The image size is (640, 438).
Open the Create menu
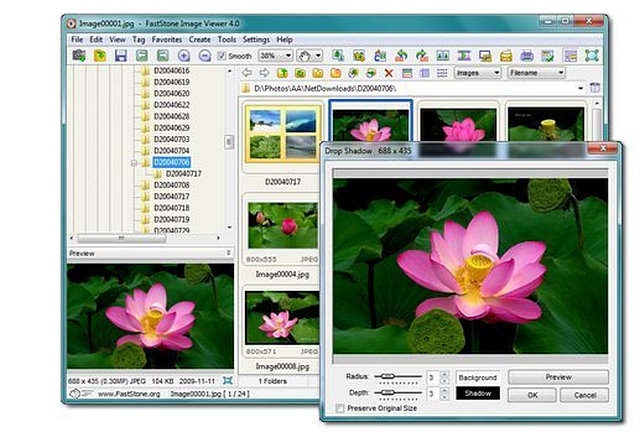200,40
